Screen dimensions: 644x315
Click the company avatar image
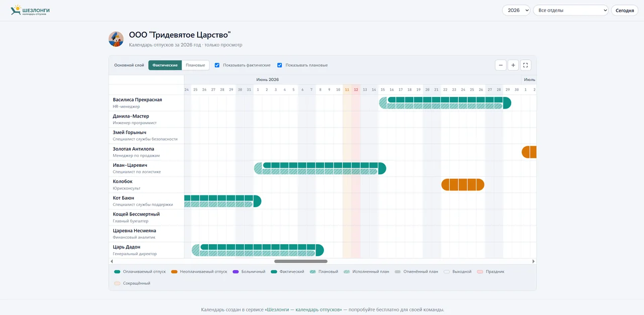pyautogui.click(x=116, y=39)
